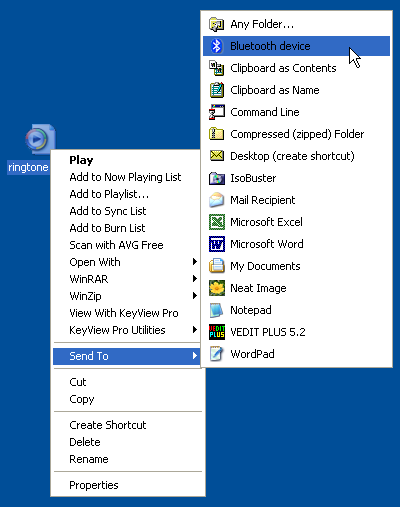This screenshot has height=507, width=400.
Task: Click the Mail Recipient envelope icon
Action: [x=217, y=200]
